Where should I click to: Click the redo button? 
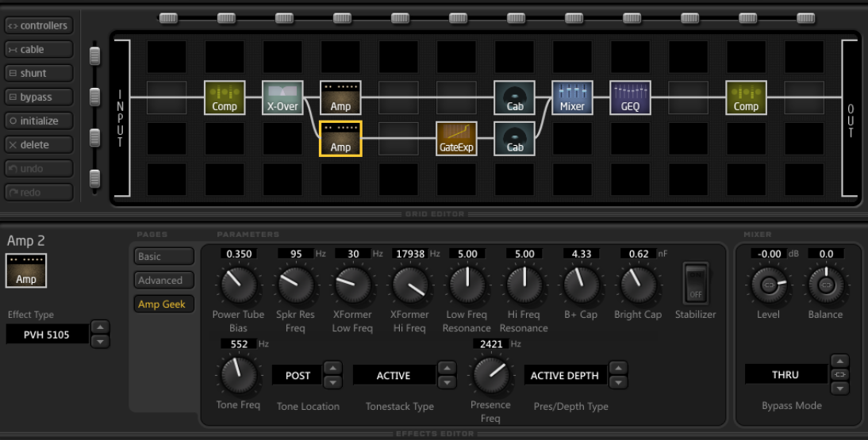point(39,192)
